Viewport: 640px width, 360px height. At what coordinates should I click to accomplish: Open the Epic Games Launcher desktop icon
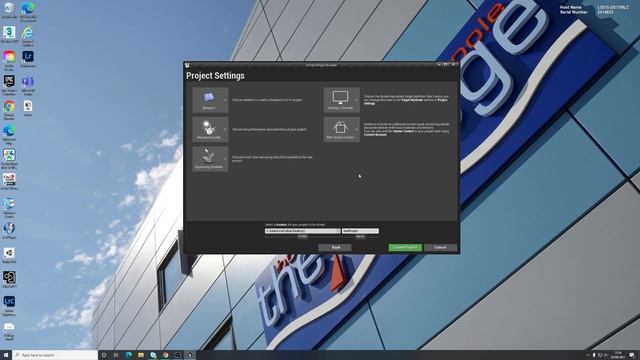tap(9, 84)
